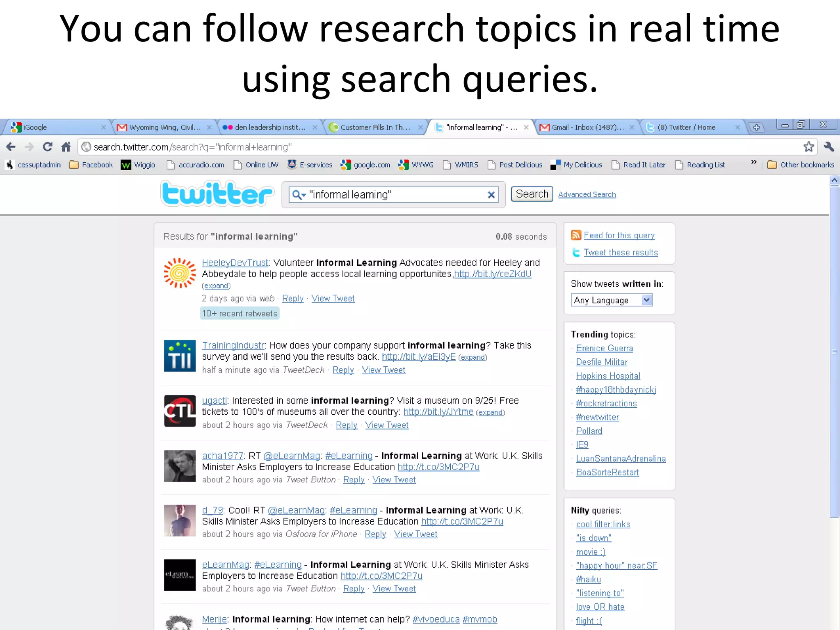840x630 pixels.
Task: Open HeeleyDevTrust's sun avatar
Action: (180, 273)
